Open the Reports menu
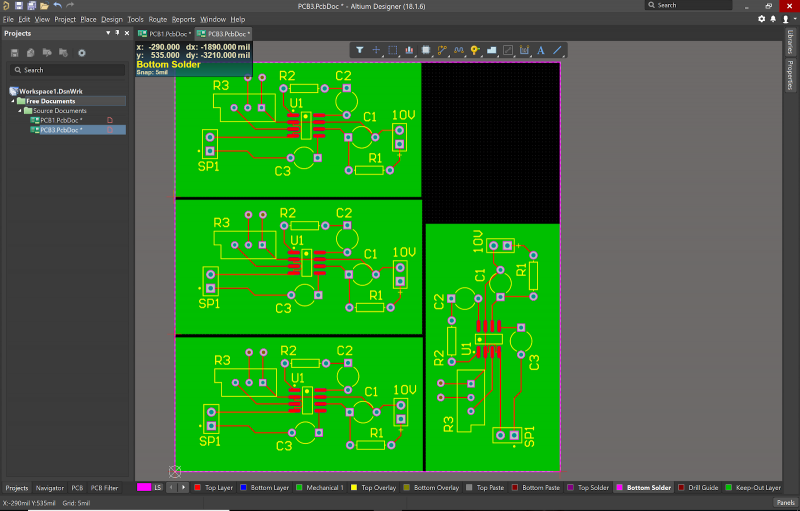This screenshot has width=800, height=511. coord(183,19)
